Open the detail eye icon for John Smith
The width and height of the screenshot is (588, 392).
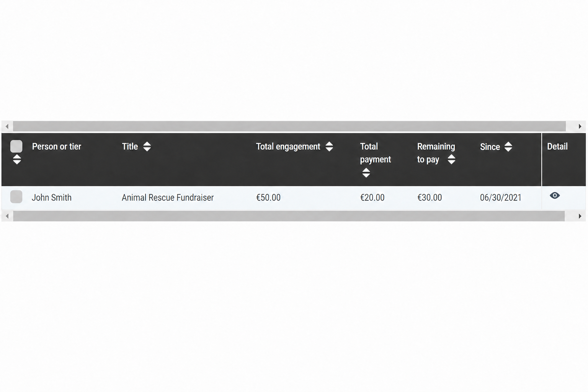click(x=555, y=196)
